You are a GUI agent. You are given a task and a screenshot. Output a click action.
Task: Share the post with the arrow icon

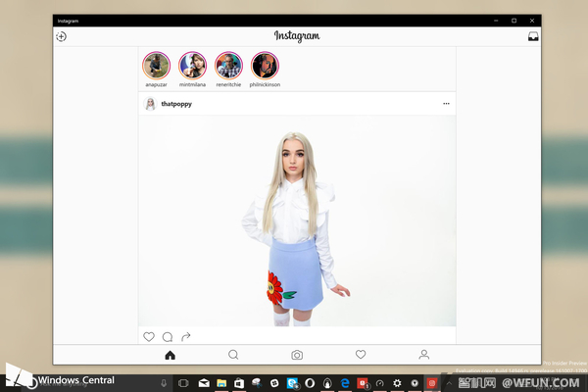pos(186,336)
